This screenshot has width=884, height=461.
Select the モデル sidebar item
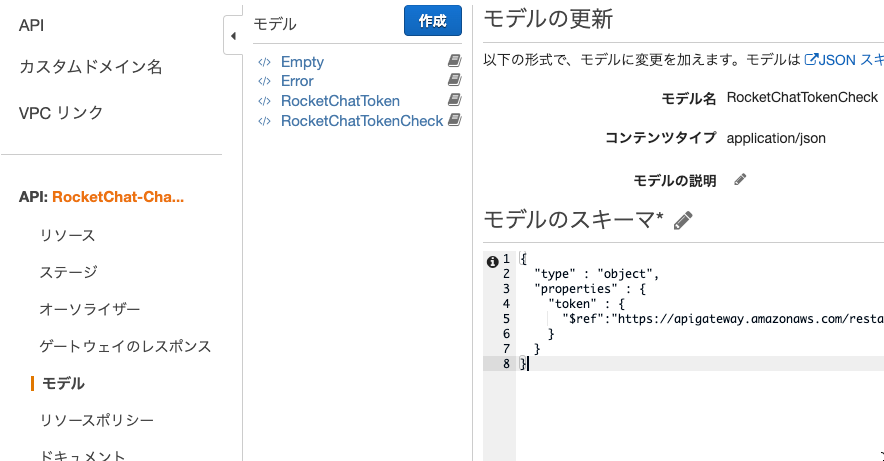(63, 383)
